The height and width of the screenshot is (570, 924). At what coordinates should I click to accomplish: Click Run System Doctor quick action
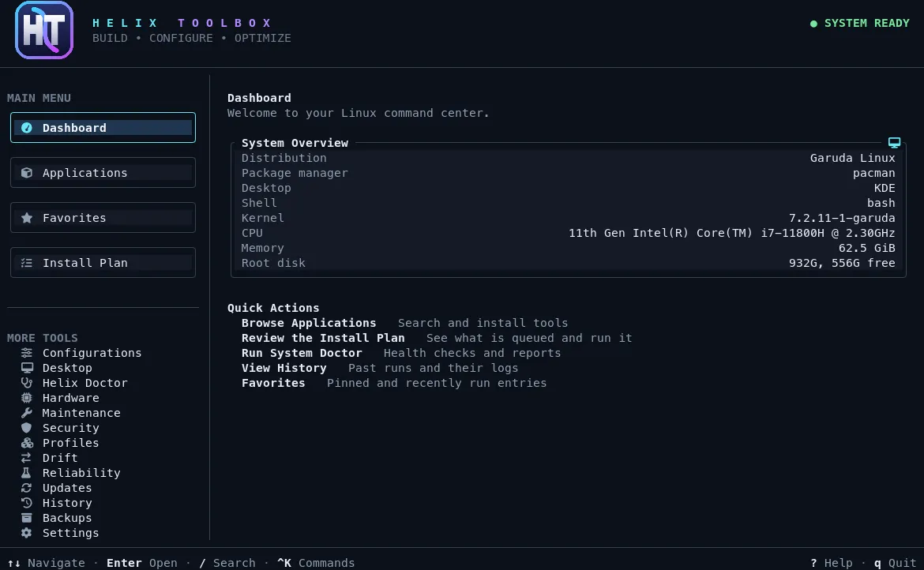(x=302, y=353)
